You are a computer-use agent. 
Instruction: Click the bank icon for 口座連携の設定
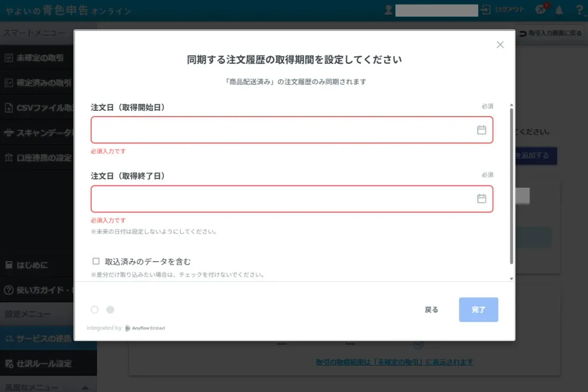tap(9, 157)
